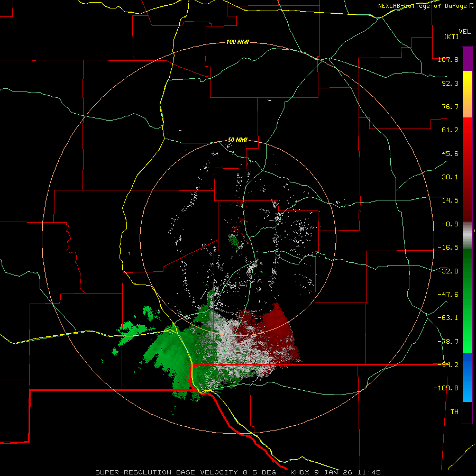Select the -47.6 scale value
The height and width of the screenshot is (476, 476).
[448, 295]
